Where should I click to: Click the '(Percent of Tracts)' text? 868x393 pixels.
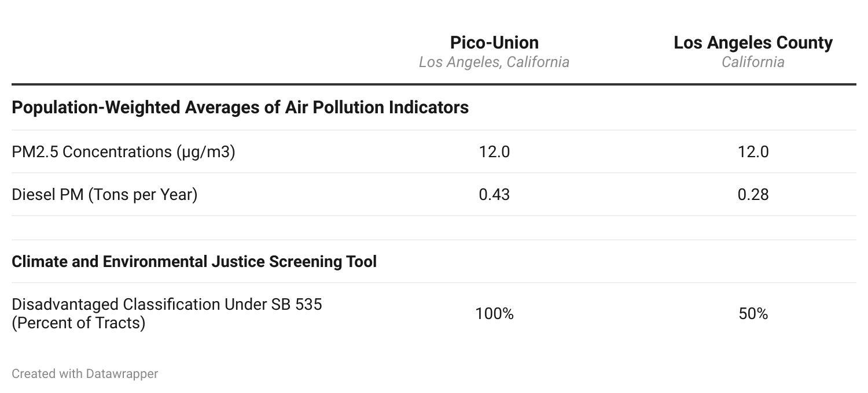[78, 322]
